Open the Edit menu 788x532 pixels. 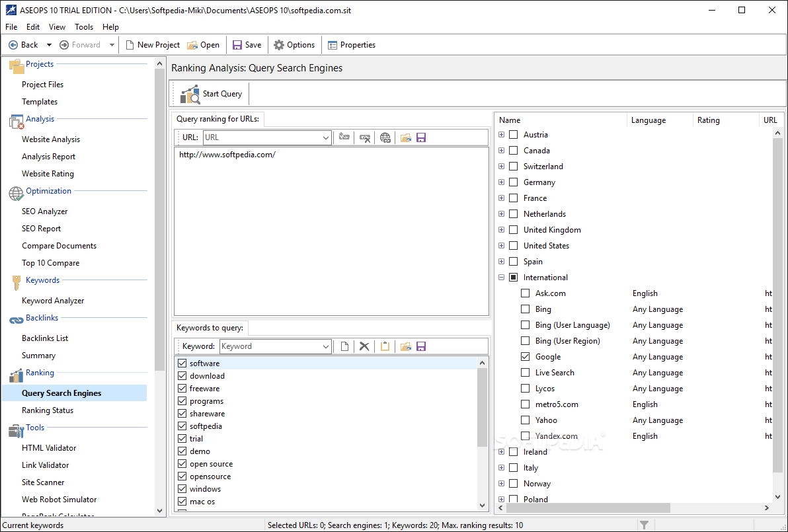pos(33,27)
